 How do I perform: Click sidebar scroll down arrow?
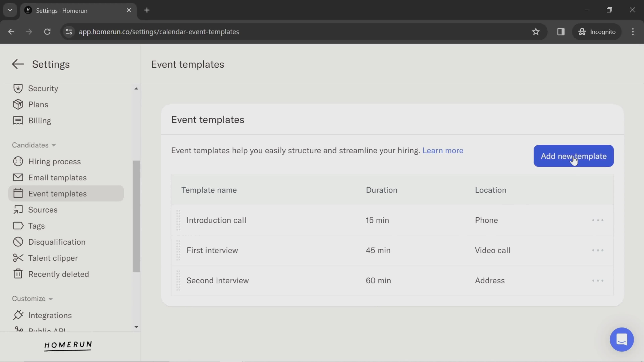(136, 327)
